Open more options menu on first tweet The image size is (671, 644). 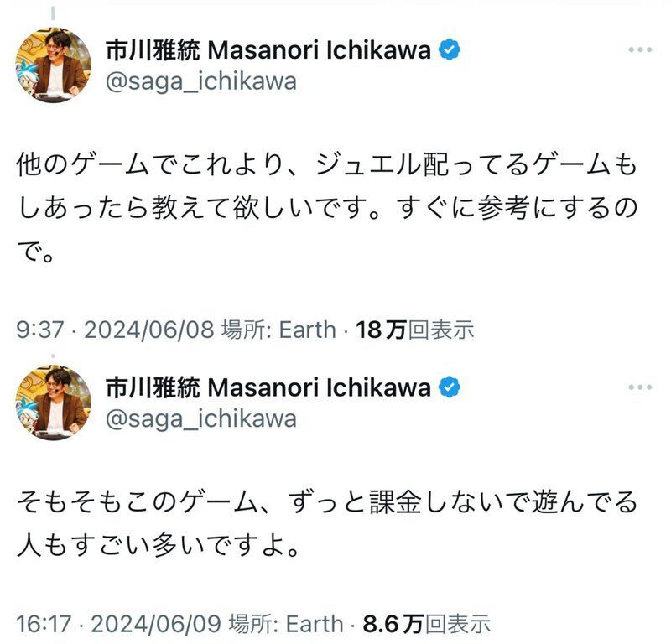[640, 50]
